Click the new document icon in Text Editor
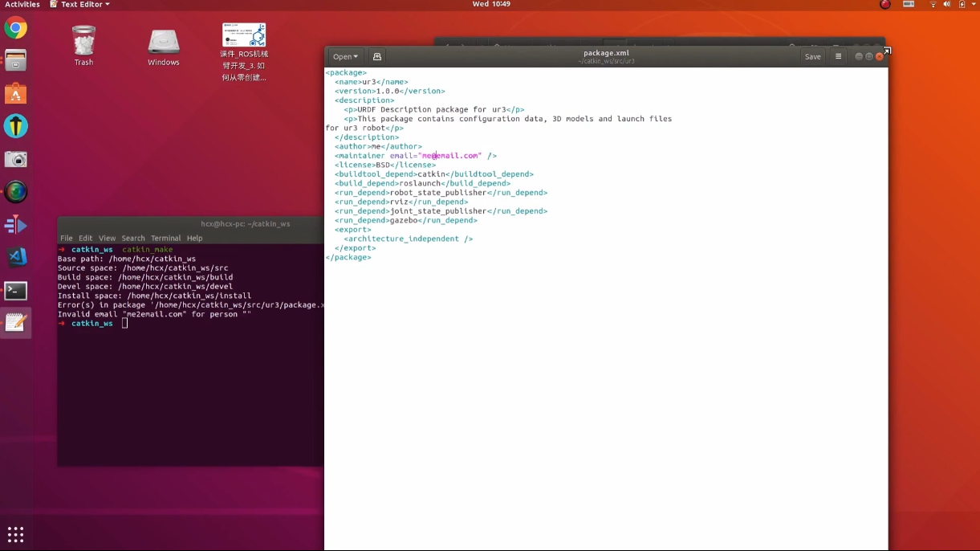980x551 pixels. pyautogui.click(x=376, y=57)
